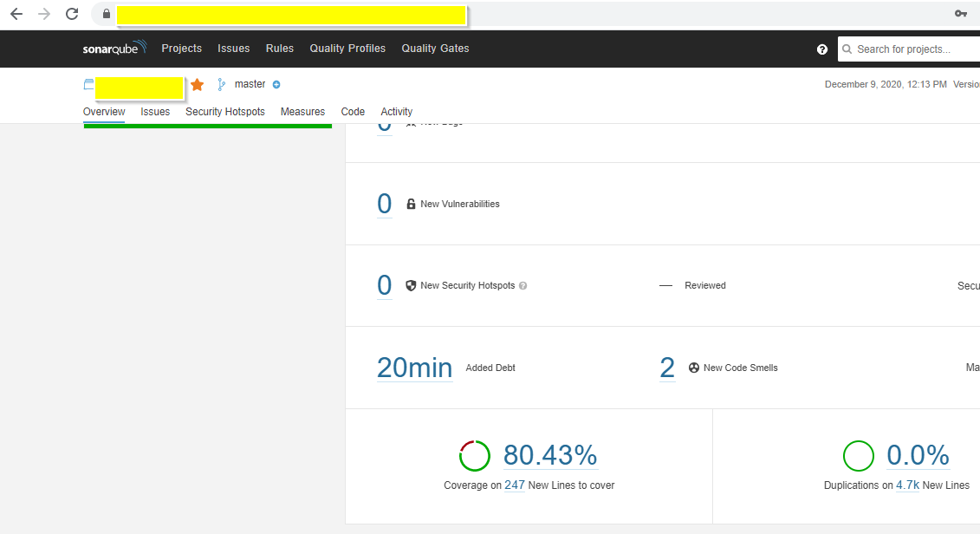Open the help question mark icon
The width and height of the screenshot is (980, 534).
click(x=821, y=49)
